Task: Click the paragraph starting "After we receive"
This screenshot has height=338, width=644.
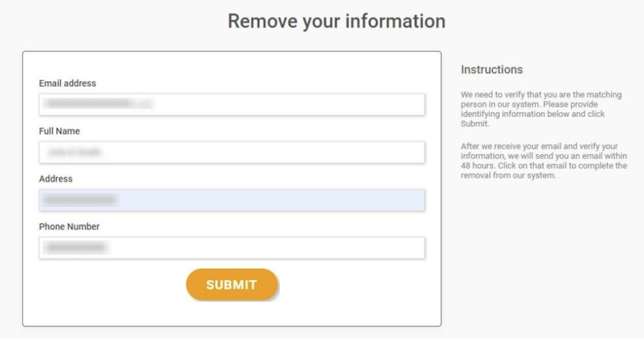Action: 543,161
